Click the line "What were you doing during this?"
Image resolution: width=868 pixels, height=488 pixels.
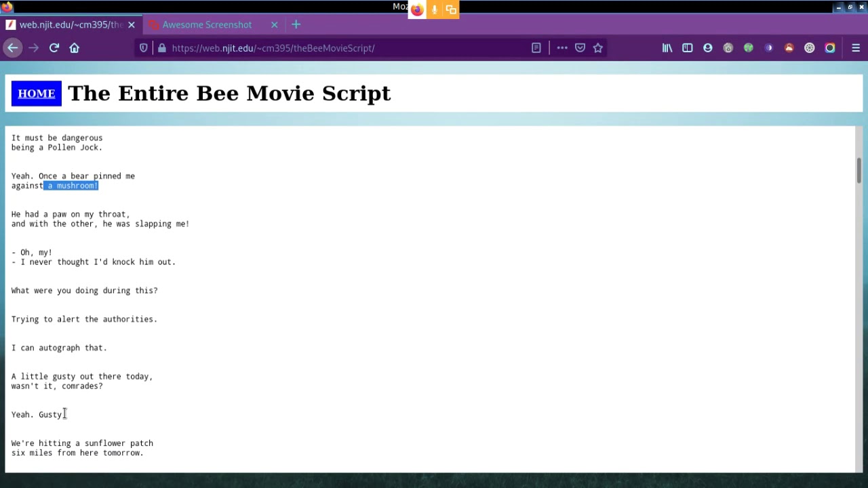coord(85,291)
